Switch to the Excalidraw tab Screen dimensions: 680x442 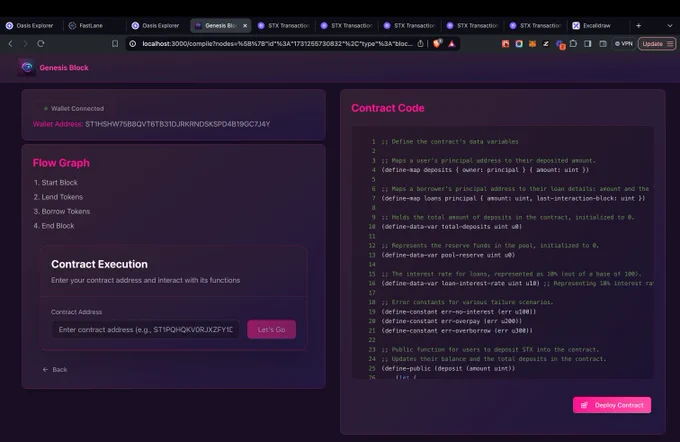pyautogui.click(x=597, y=26)
